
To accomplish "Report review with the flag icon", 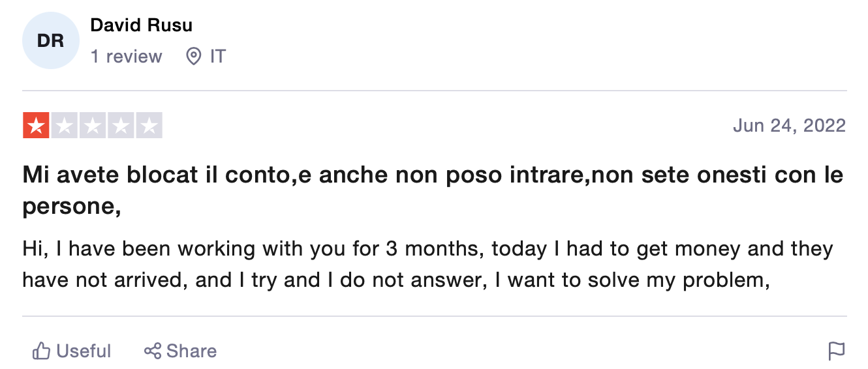I will pos(836,351).
